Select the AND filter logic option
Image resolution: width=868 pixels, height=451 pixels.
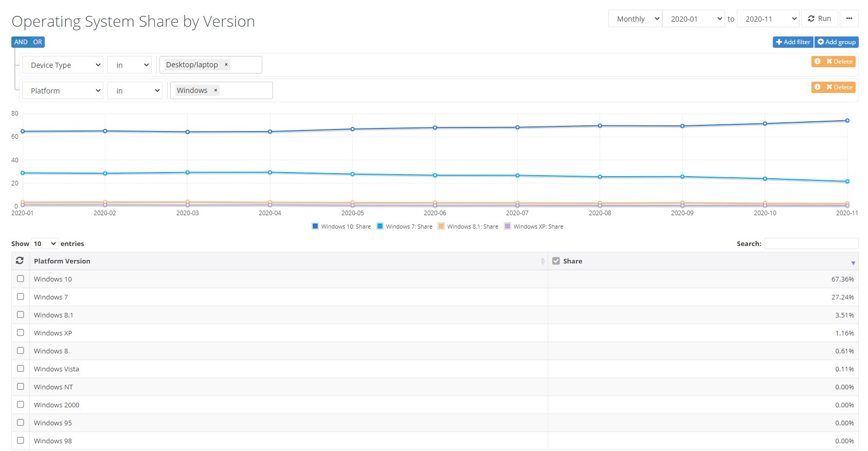pos(21,42)
